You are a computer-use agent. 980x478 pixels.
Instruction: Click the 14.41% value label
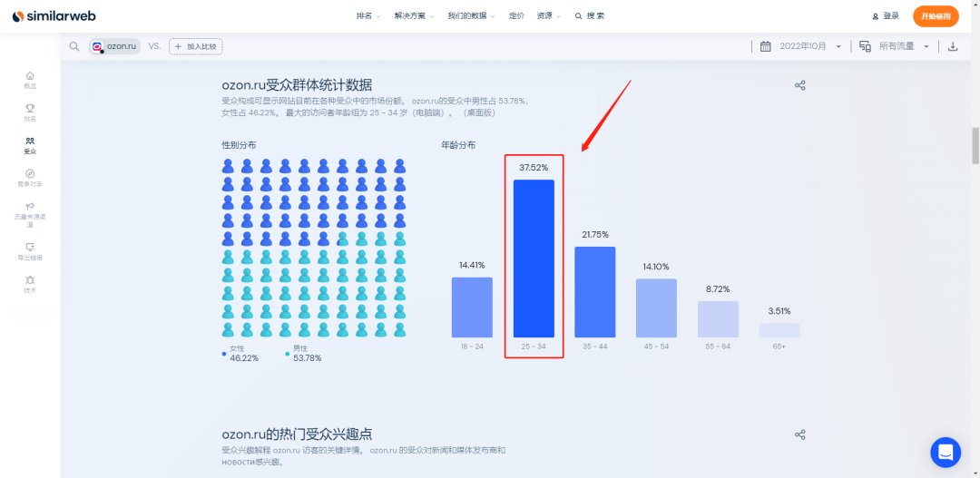click(x=472, y=265)
